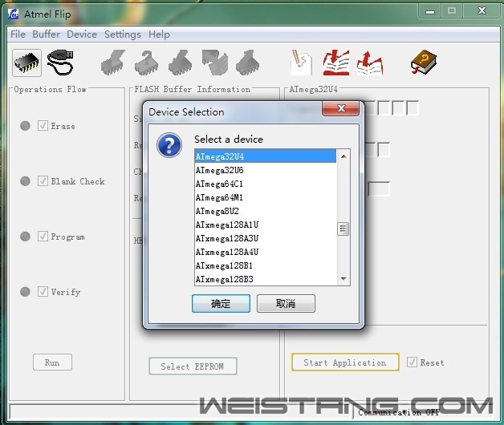Open the Help book icon in toolbar

pos(424,62)
